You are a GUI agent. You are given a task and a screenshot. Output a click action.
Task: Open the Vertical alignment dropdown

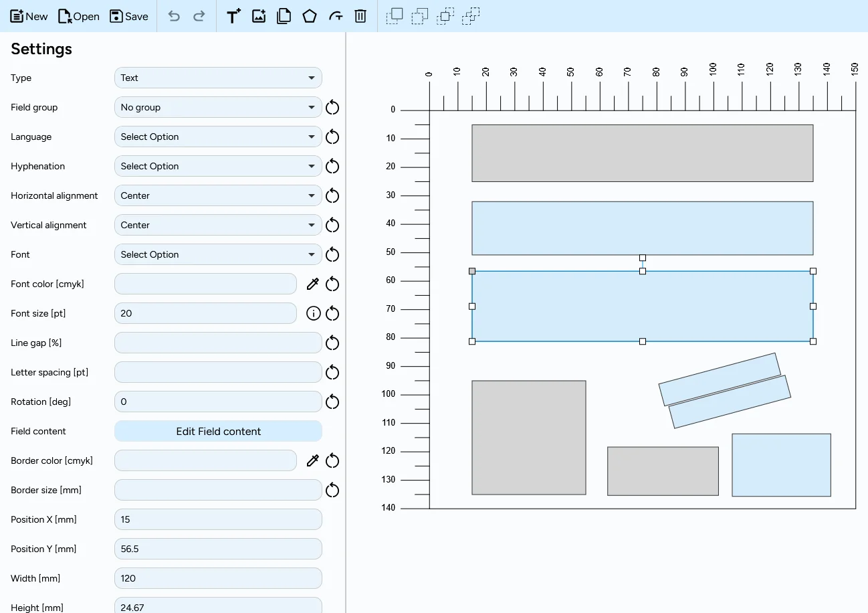click(x=218, y=225)
